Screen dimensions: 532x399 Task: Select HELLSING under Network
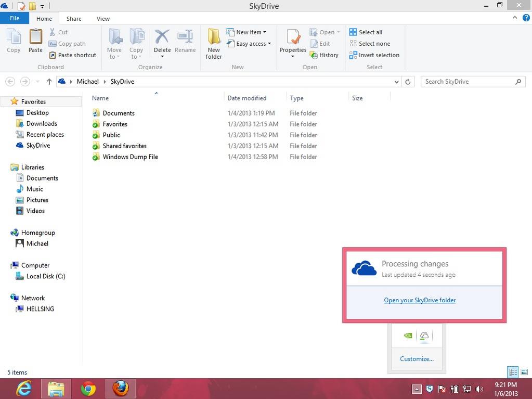tap(40, 309)
